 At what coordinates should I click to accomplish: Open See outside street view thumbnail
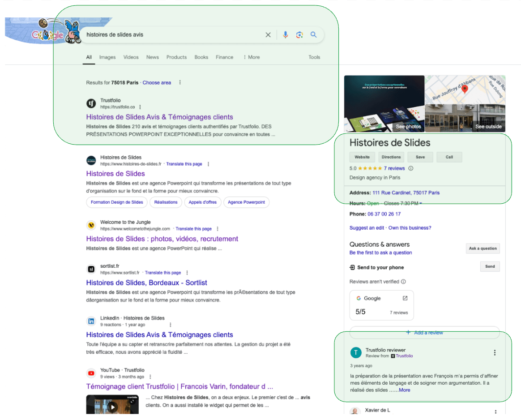[x=465, y=118]
